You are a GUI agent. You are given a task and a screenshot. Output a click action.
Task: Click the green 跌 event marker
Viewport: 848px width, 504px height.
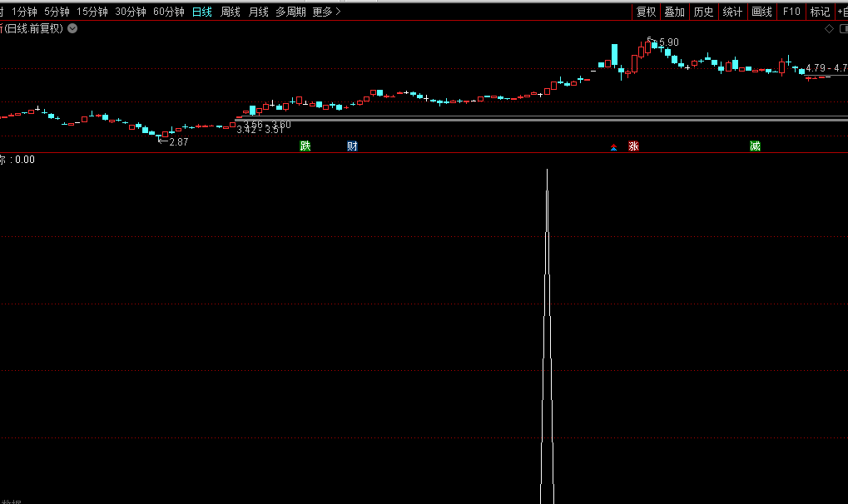tap(305, 146)
